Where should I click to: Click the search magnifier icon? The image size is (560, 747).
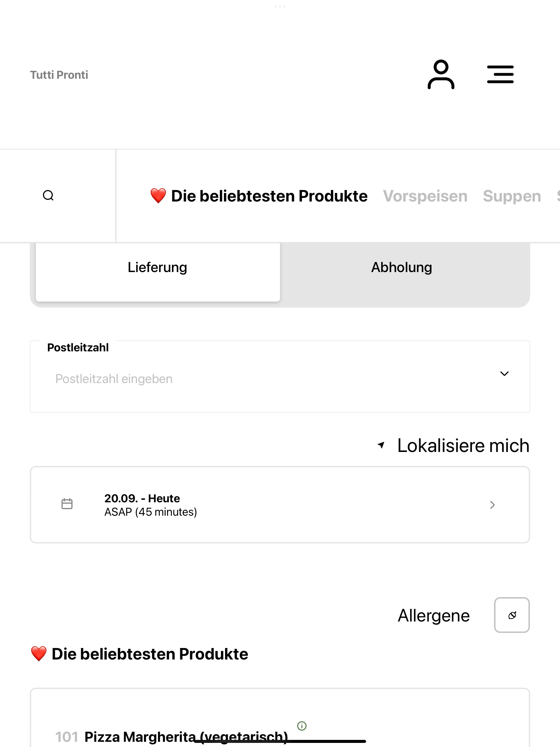click(x=48, y=195)
